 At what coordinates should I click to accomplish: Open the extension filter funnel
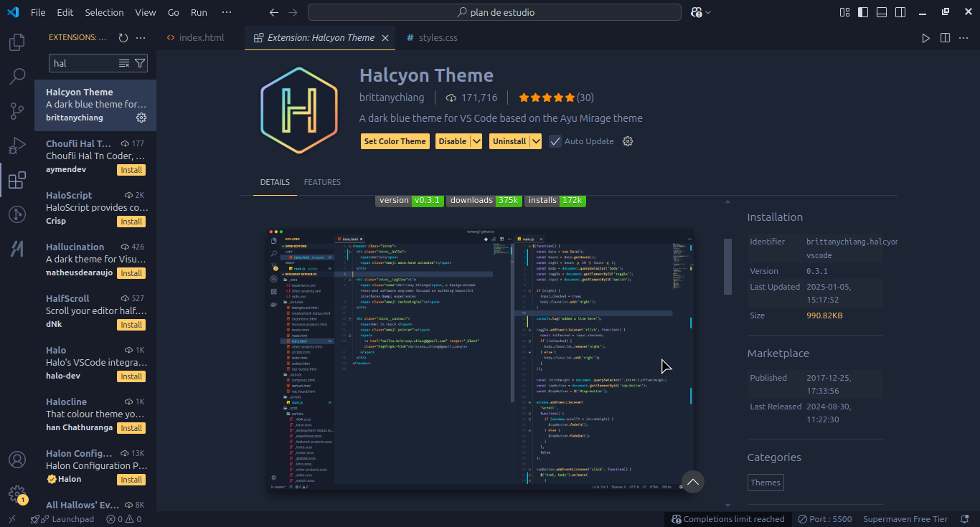point(140,63)
